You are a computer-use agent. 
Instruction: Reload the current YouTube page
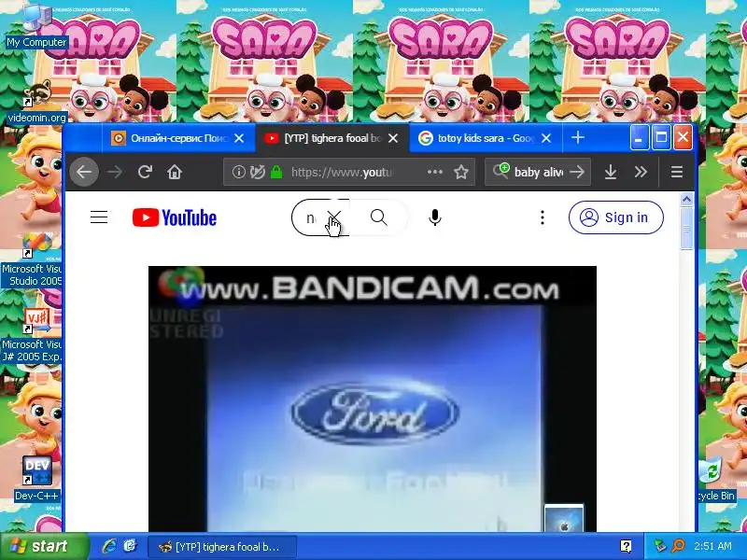[x=145, y=172]
